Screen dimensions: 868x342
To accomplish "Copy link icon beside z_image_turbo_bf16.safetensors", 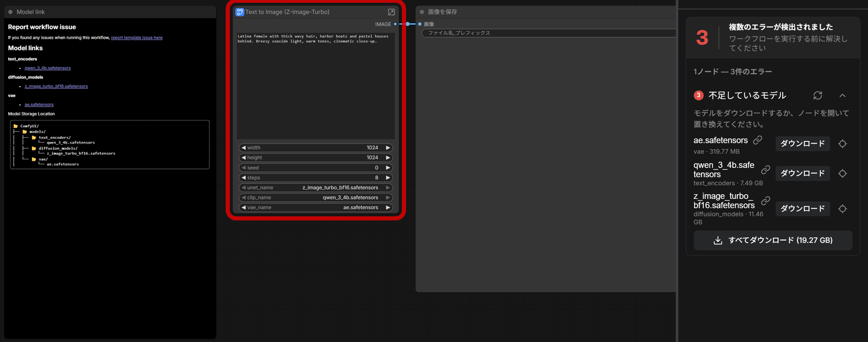I will (x=765, y=201).
